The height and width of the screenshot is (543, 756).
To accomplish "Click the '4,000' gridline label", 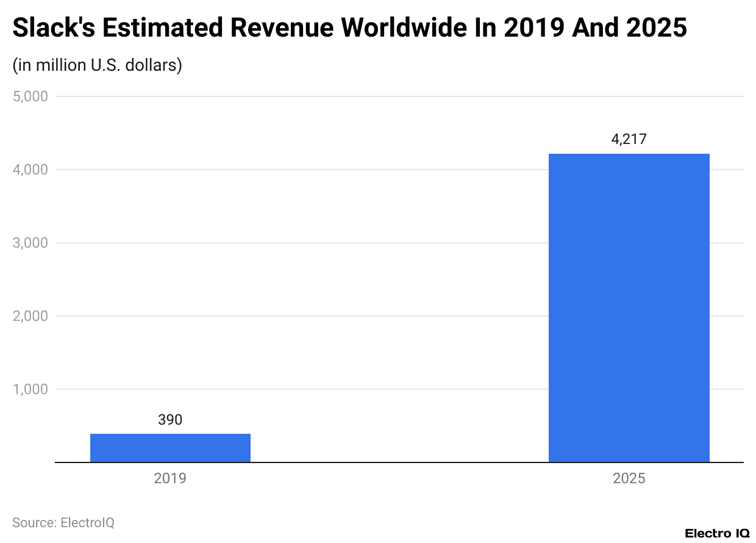I will click(29, 169).
